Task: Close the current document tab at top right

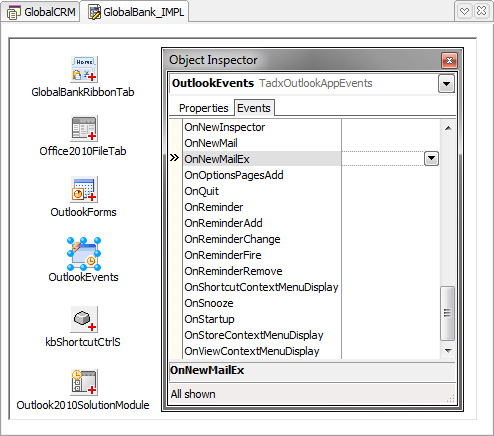Action: pyautogui.click(x=481, y=12)
